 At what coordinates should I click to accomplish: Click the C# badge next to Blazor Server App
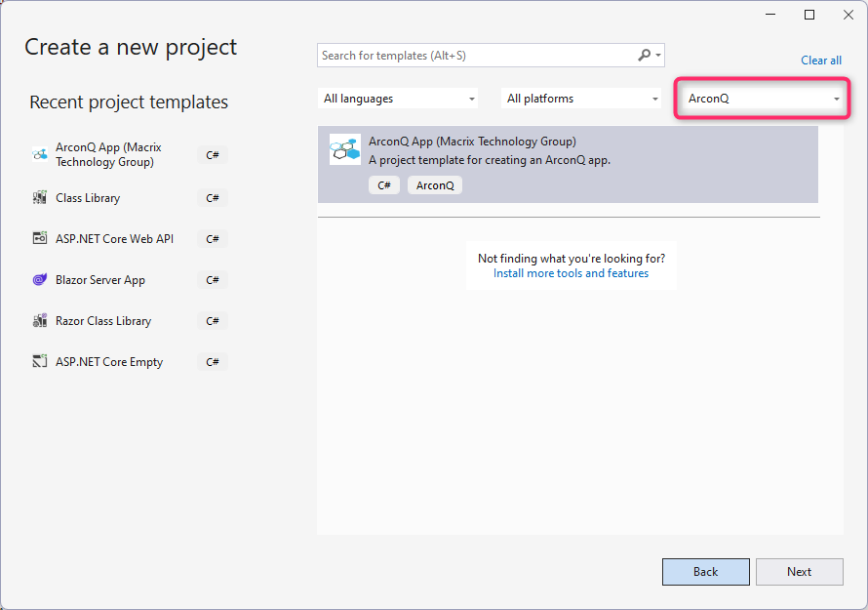(x=213, y=280)
